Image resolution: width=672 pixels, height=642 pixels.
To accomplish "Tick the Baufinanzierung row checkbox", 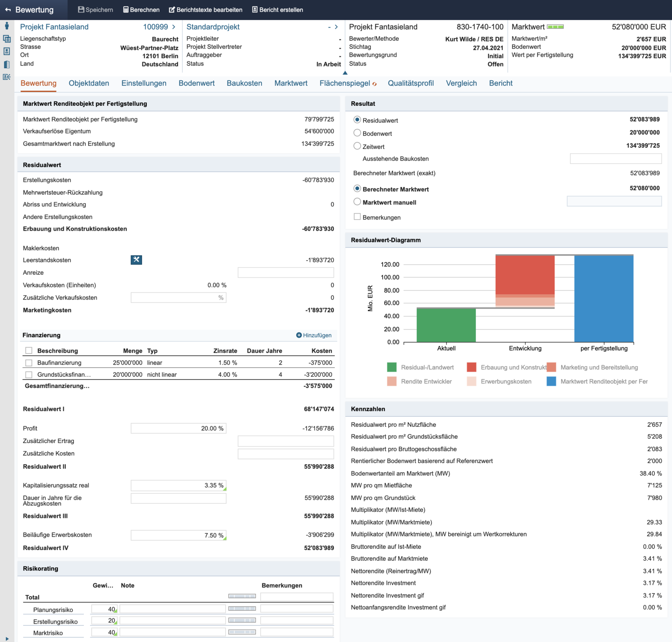I will point(29,363).
